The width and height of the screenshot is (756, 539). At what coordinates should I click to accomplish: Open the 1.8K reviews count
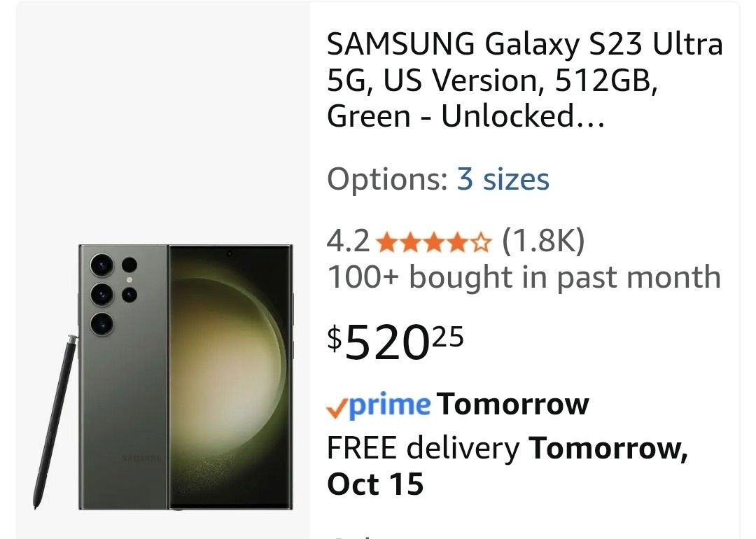pyautogui.click(x=543, y=242)
